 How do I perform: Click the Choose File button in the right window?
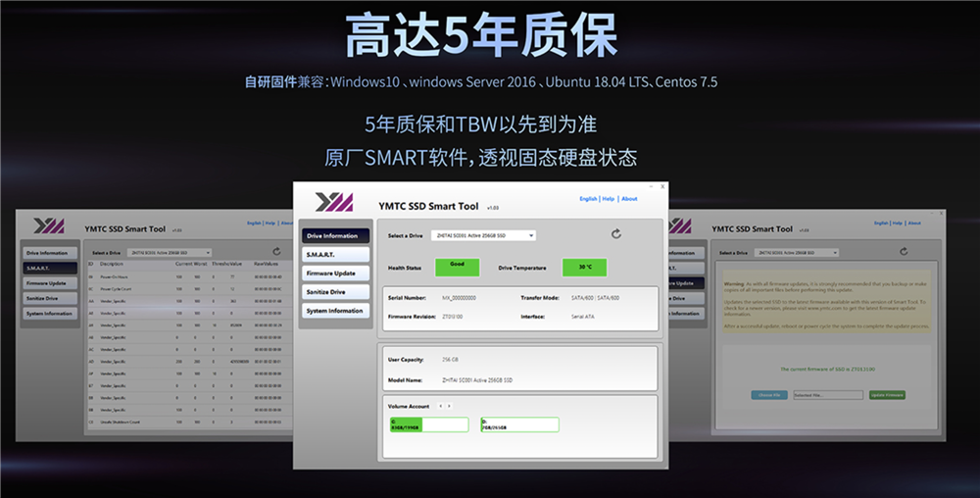(768, 395)
